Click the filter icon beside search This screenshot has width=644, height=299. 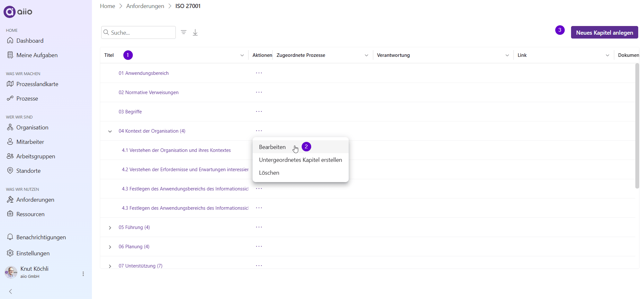(x=183, y=32)
